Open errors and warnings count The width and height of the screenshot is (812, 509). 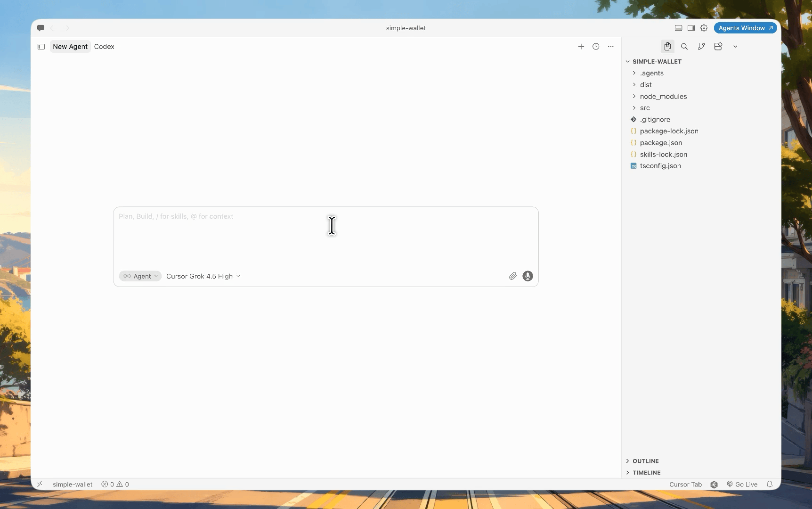[x=115, y=484]
